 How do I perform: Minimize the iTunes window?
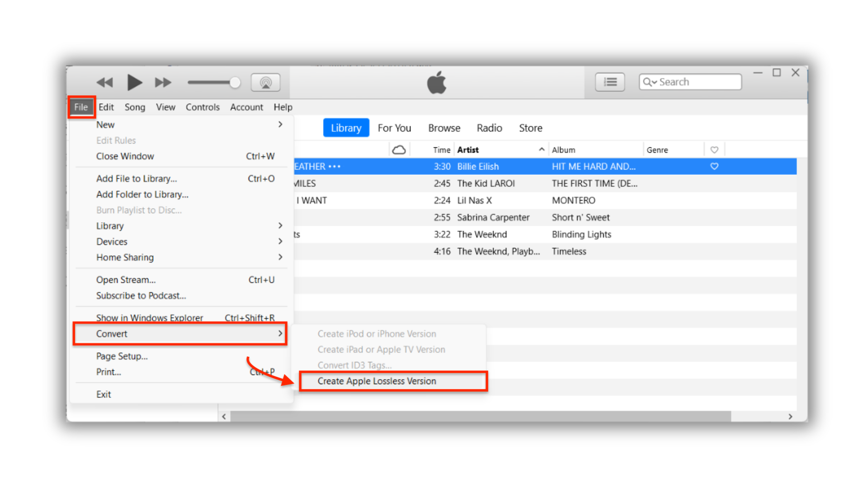click(758, 73)
